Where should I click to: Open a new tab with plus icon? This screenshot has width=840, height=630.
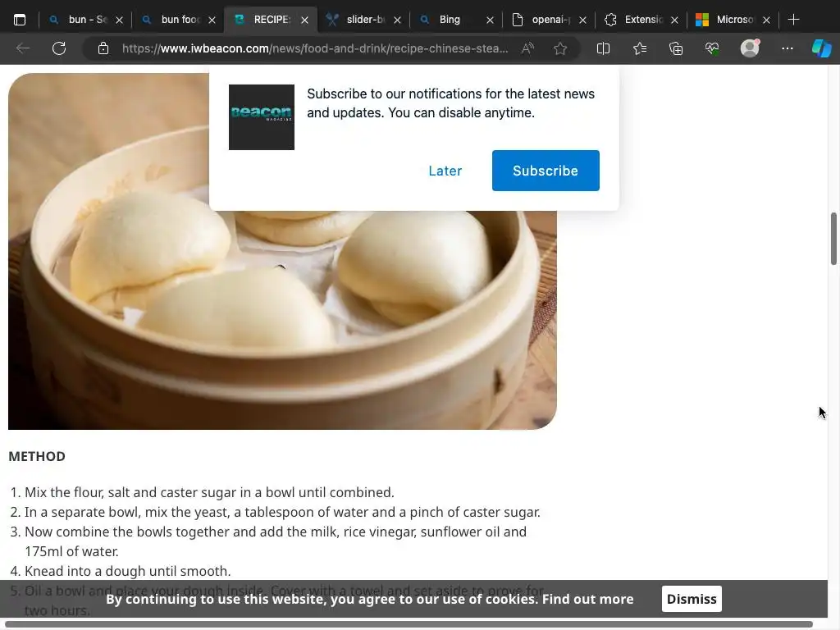(x=794, y=20)
